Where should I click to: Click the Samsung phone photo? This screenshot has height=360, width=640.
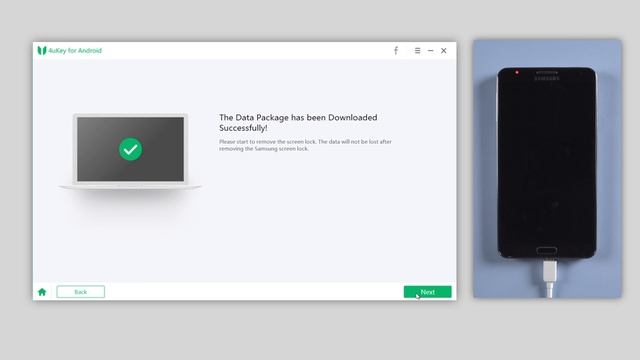pos(547,169)
